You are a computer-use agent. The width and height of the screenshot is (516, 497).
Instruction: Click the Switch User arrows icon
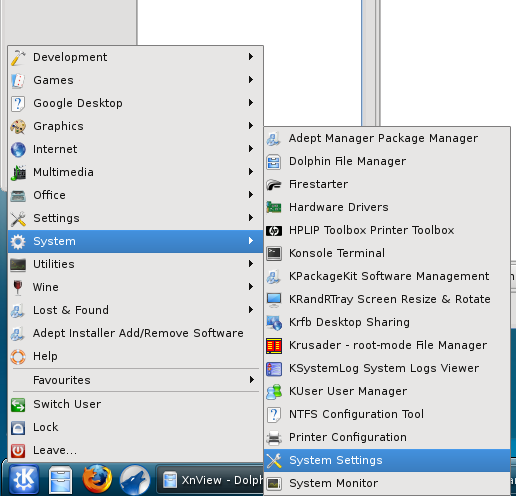[18, 404]
